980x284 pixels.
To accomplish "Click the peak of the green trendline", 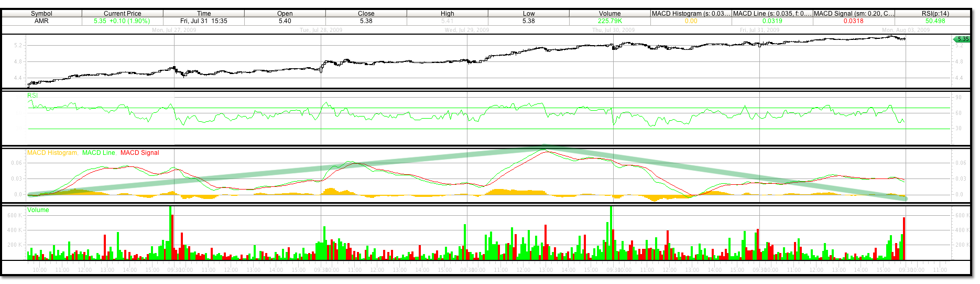I will point(545,148).
